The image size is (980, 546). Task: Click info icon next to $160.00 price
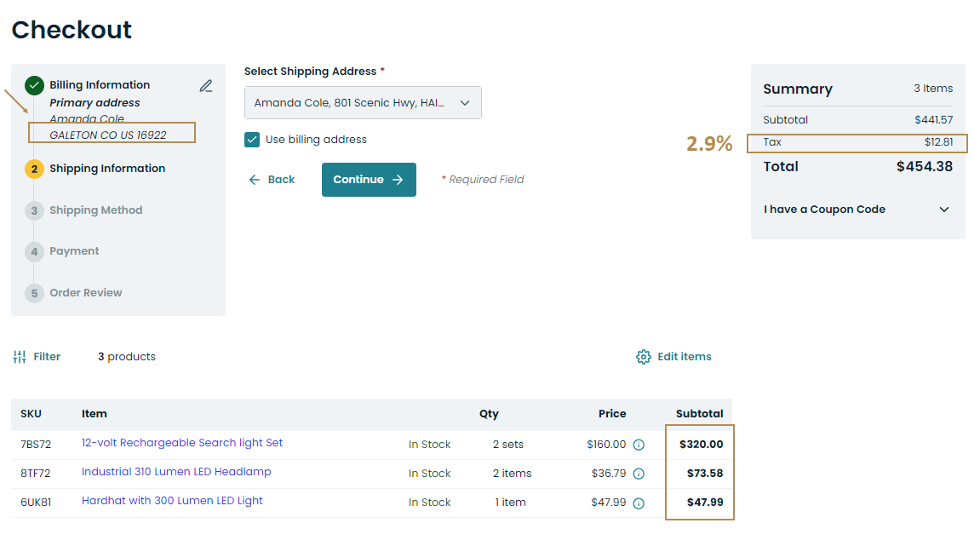(x=639, y=445)
